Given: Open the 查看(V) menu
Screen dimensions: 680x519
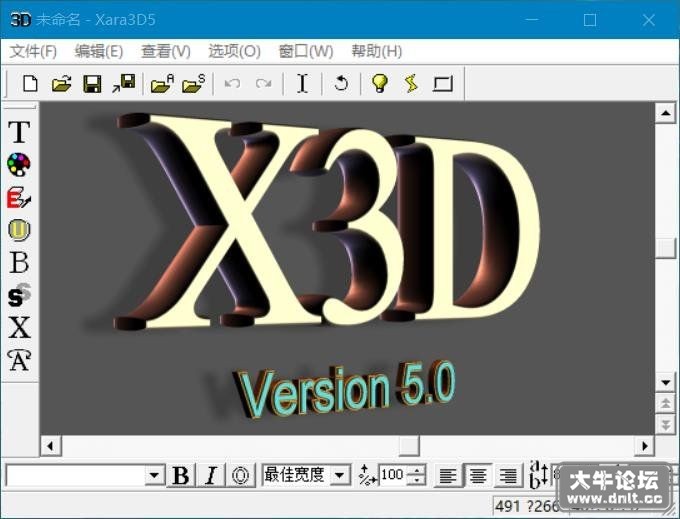Looking at the screenshot, I should tap(166, 51).
